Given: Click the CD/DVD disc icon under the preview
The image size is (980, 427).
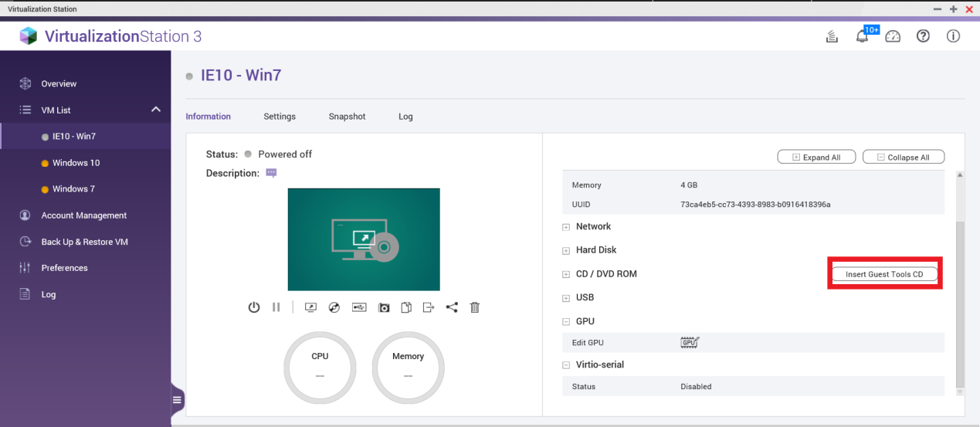Looking at the screenshot, I should coord(334,307).
